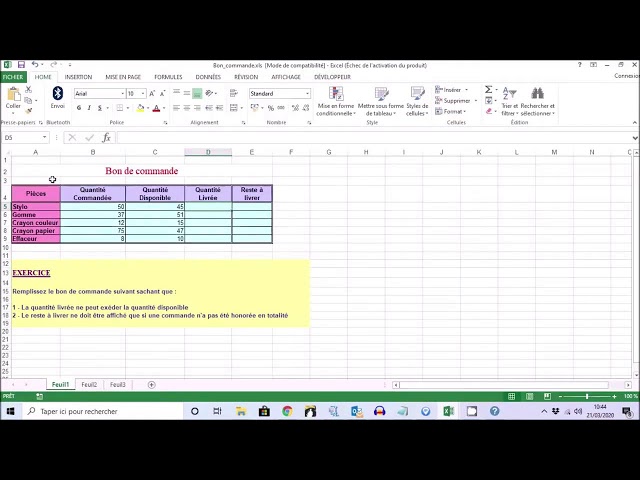Click increase decimal icon
Screen dimensions: 640x480
coord(295,108)
